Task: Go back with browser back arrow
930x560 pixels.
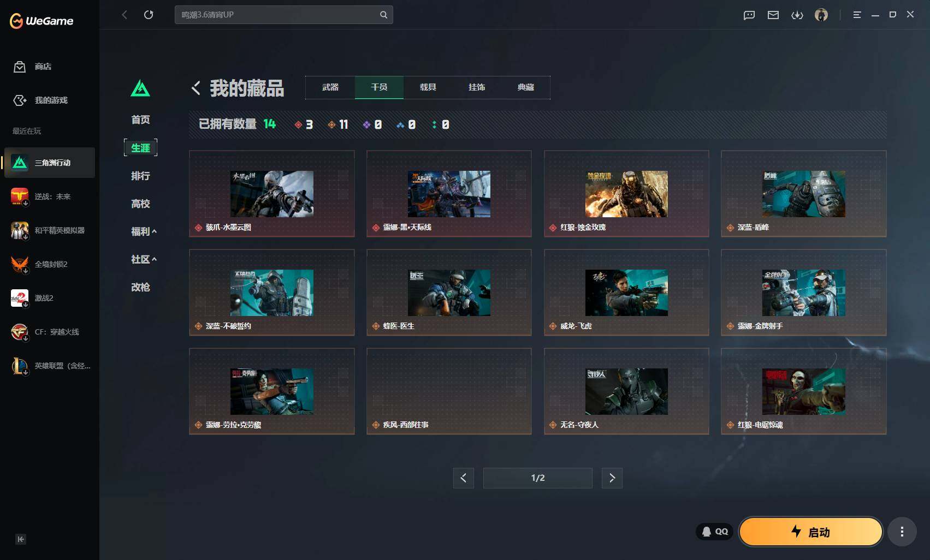Action: 125,15
